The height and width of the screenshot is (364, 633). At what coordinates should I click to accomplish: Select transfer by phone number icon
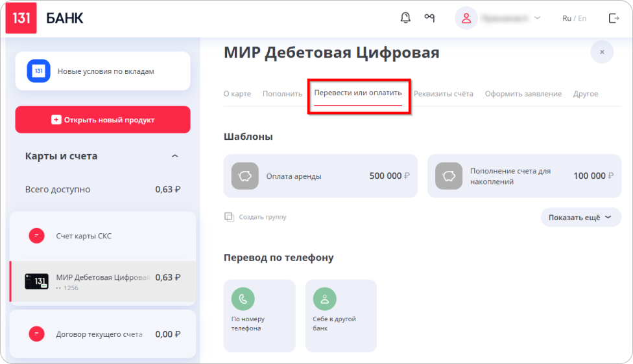point(243,299)
